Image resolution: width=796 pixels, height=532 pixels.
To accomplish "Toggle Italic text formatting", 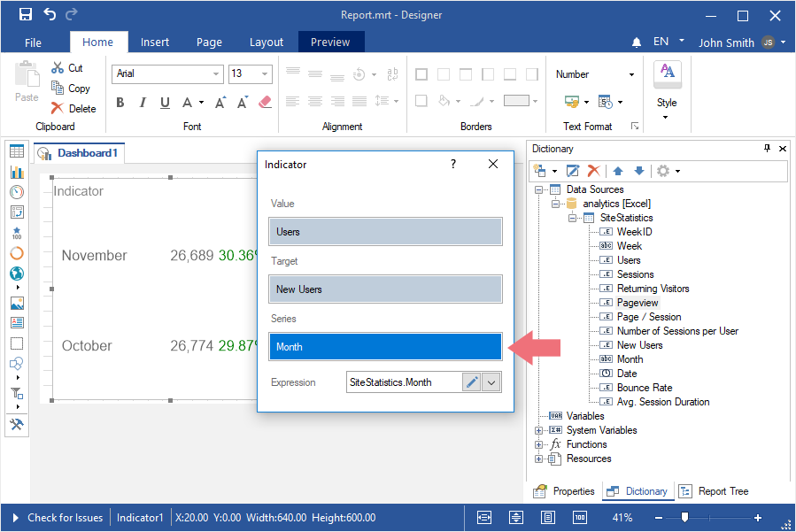I will 142,103.
